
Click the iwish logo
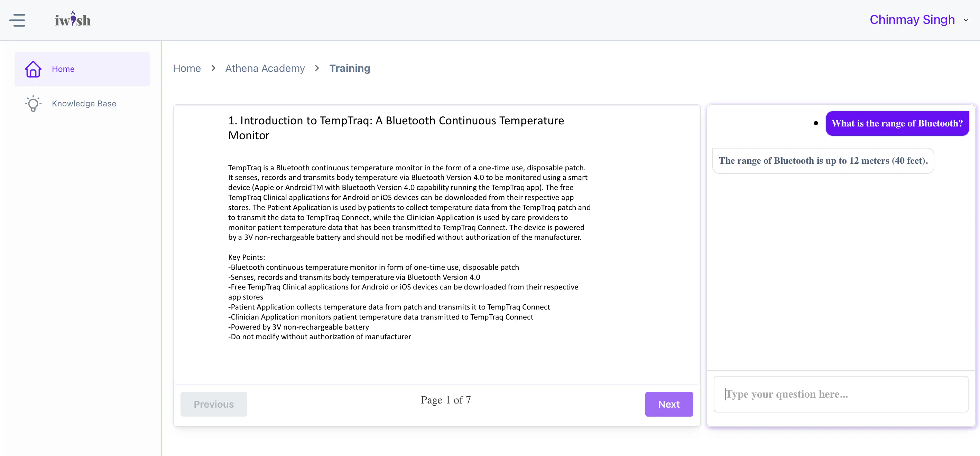point(73,19)
